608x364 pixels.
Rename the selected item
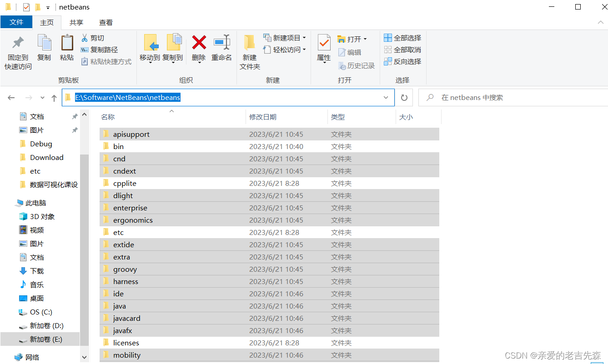pyautogui.click(x=222, y=48)
